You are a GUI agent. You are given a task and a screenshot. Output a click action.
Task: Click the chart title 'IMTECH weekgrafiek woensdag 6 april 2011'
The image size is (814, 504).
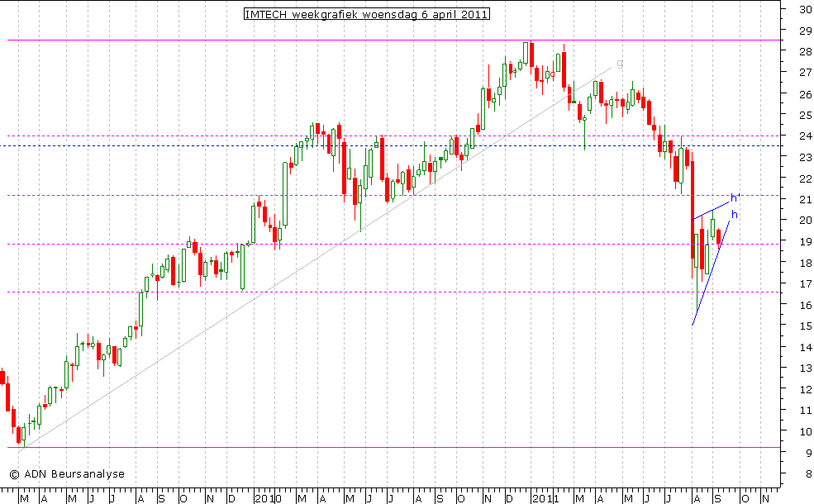click(367, 14)
